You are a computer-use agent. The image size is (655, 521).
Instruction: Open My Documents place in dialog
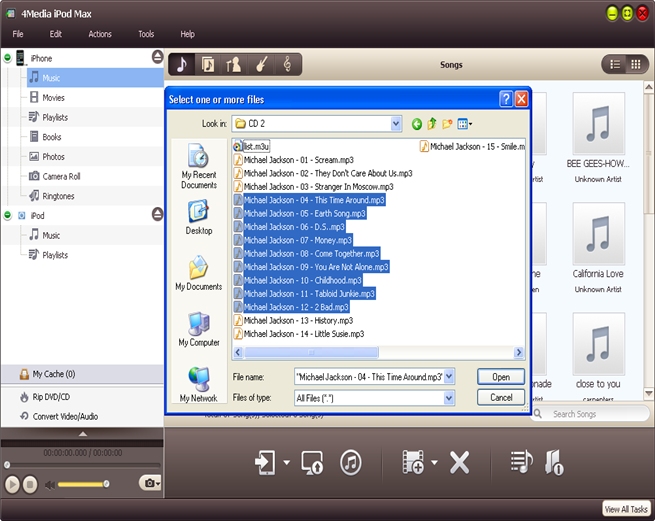[x=199, y=273]
